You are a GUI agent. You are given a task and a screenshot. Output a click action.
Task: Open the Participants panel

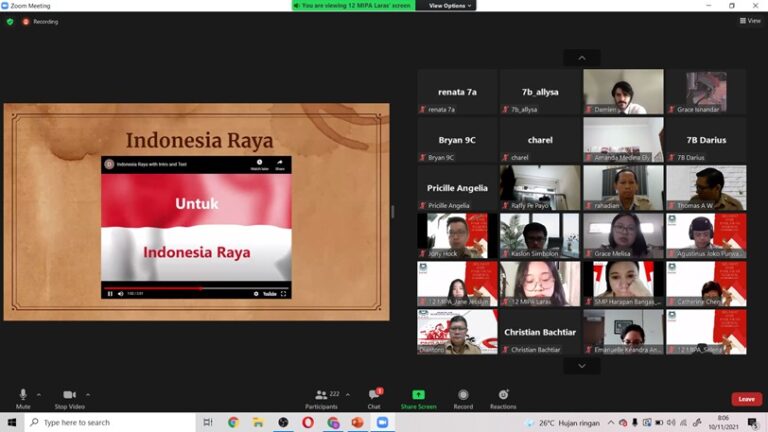coord(321,396)
